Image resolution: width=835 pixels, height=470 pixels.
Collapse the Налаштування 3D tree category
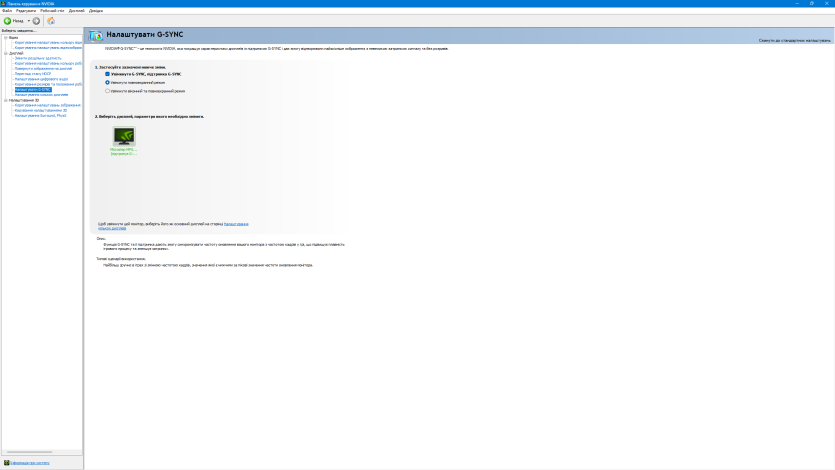6,100
